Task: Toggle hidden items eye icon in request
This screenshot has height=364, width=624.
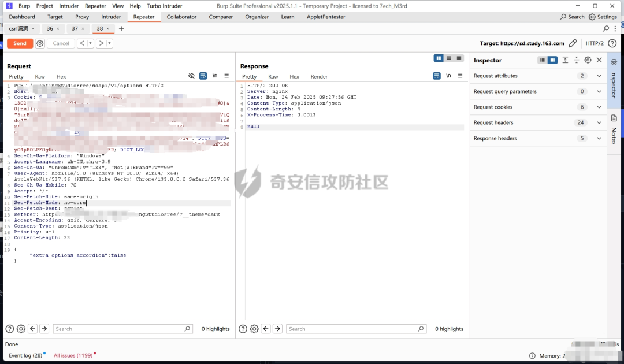Action: [191, 76]
